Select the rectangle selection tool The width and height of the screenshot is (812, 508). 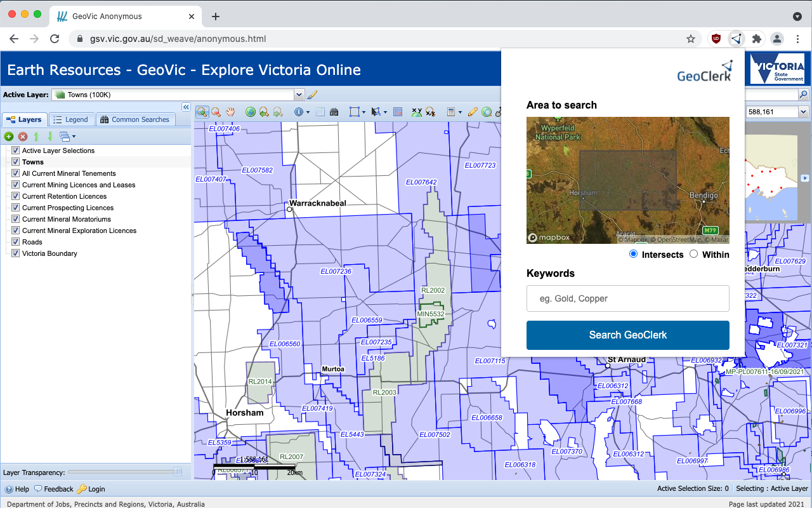click(354, 112)
